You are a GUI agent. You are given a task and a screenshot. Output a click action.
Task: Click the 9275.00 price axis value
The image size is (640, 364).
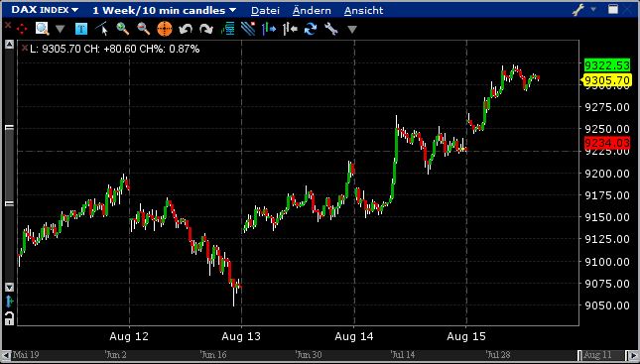607,107
